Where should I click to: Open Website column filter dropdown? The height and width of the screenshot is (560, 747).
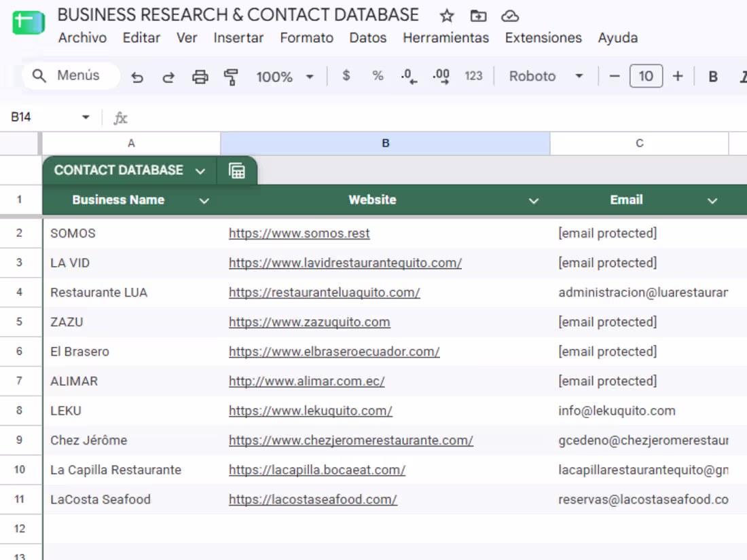coord(534,200)
